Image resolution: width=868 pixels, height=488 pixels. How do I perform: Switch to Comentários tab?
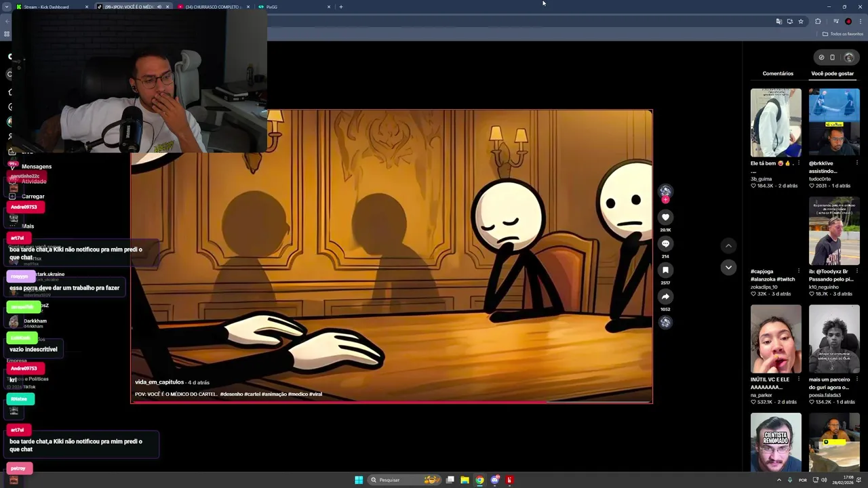click(778, 73)
